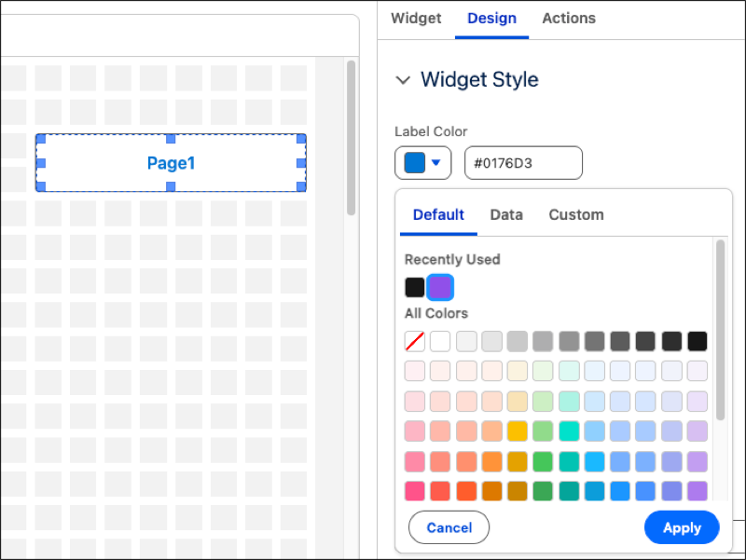Choose the red-orange swatch in bottom row

466,491
